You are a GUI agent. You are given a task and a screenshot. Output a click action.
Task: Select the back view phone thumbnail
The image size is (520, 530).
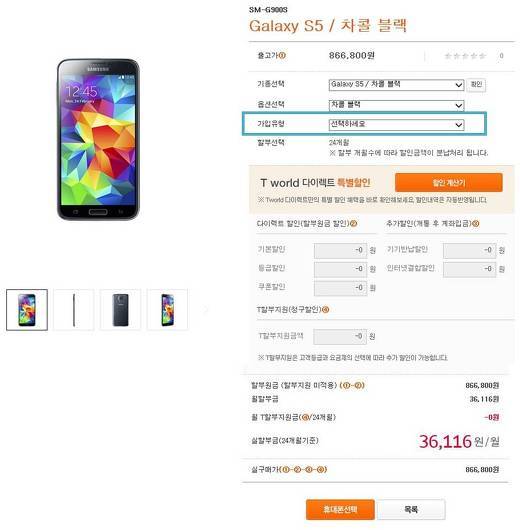120,310
